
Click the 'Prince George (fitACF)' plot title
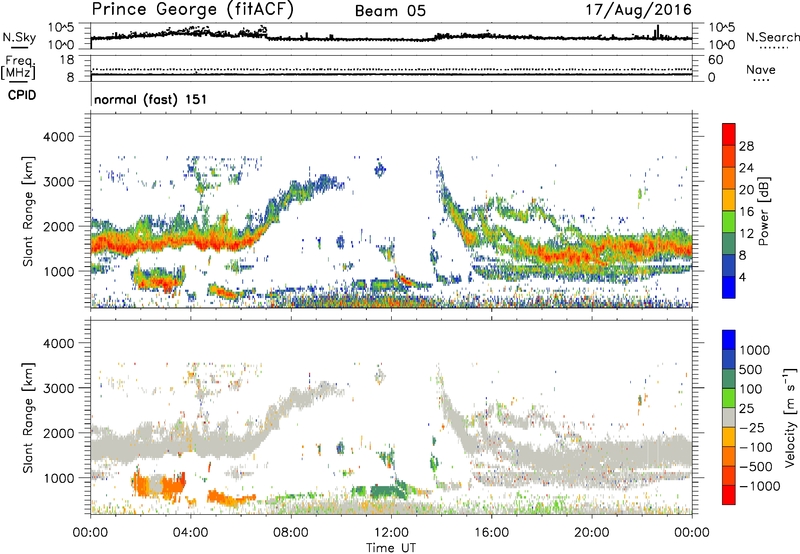[x=193, y=10]
